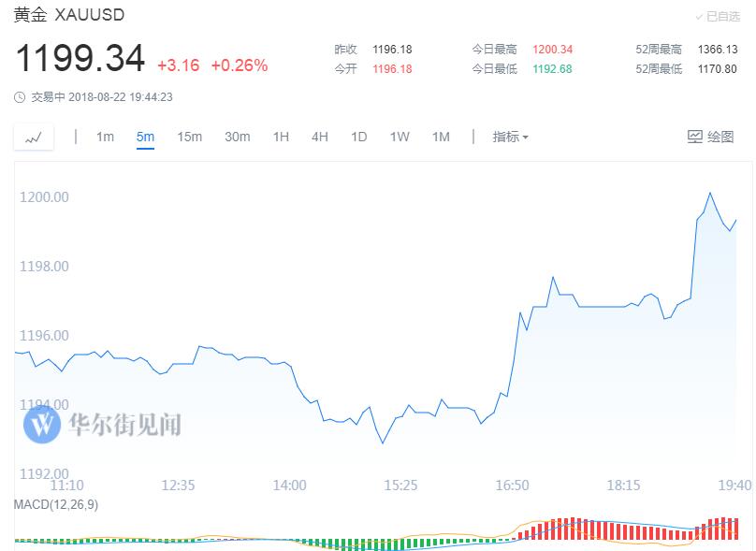The width and height of the screenshot is (756, 551).
Task: Toggle the 已自选 watchlist checkmark
Action: (x=699, y=17)
